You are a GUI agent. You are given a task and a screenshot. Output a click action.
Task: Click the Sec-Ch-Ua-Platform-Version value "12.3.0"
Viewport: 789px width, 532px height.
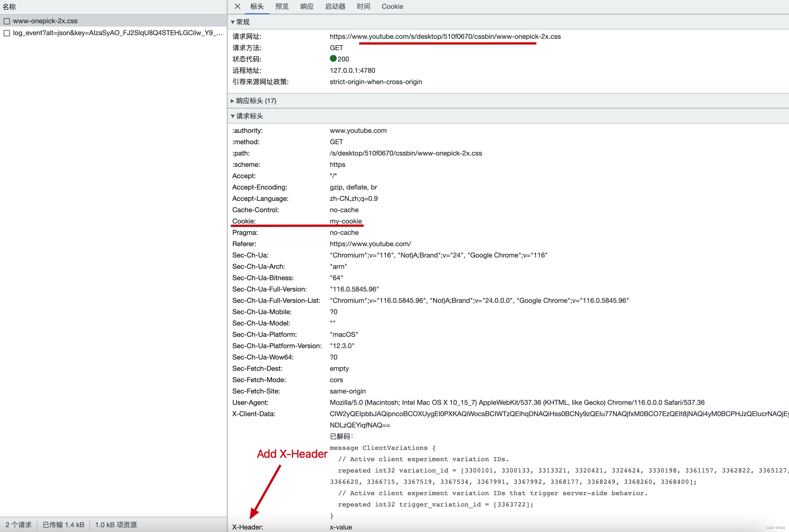point(342,346)
